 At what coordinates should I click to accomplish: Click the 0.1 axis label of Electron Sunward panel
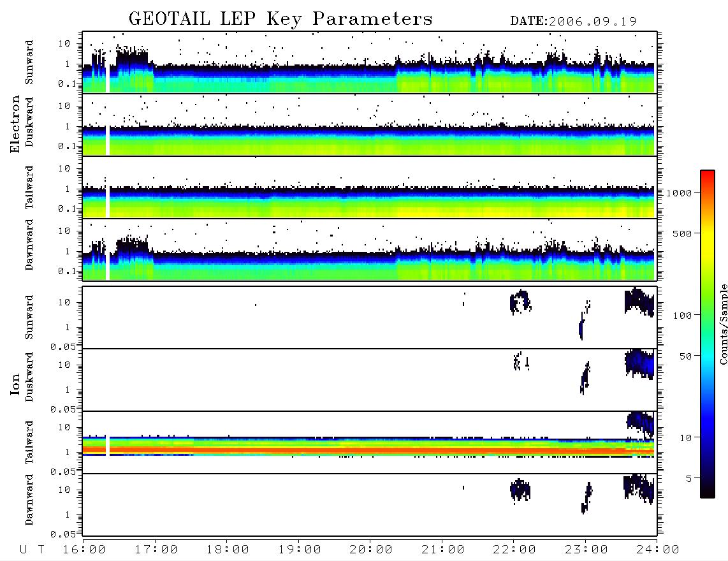tap(69, 84)
